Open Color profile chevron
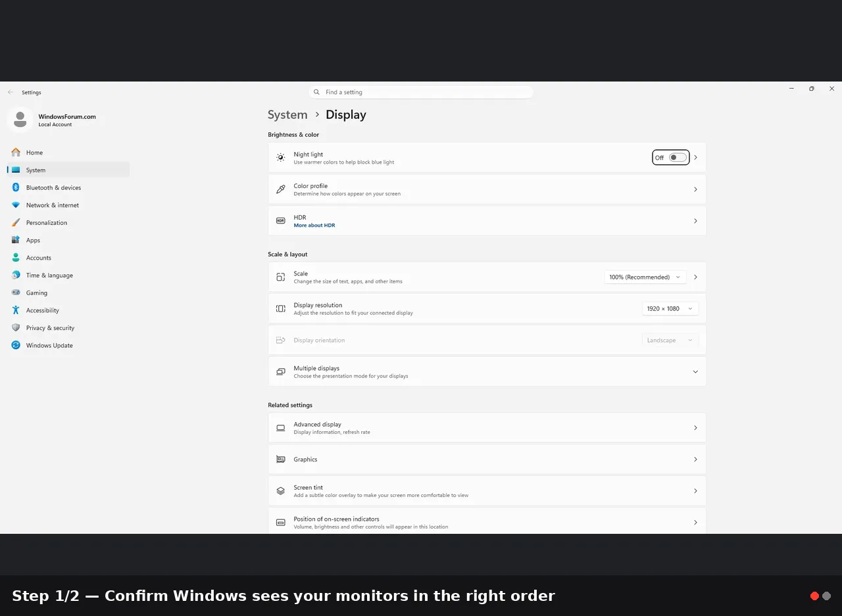Viewport: 842px width, 616px height. coord(695,189)
